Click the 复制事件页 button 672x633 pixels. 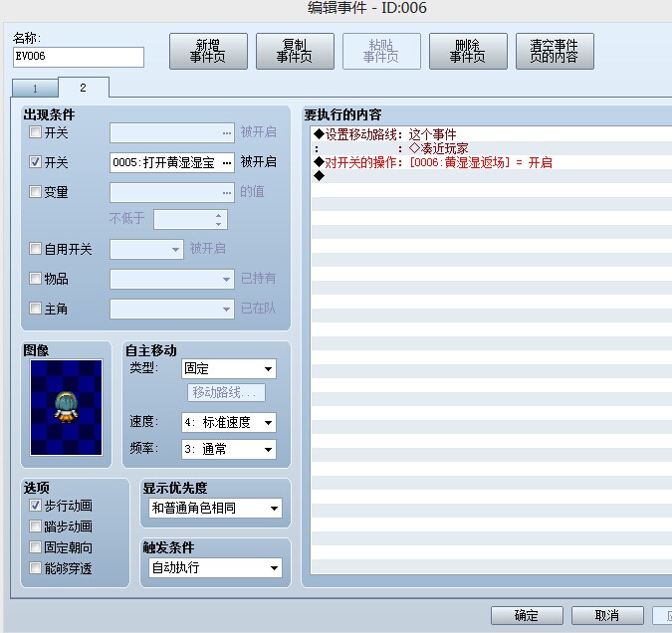coord(295,51)
